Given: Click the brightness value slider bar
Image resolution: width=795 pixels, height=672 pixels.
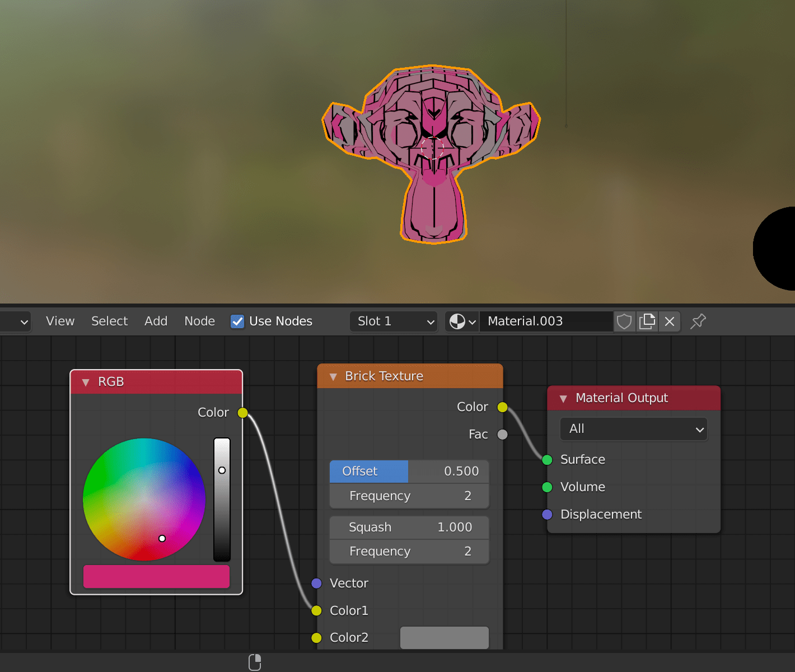Looking at the screenshot, I should (222, 500).
